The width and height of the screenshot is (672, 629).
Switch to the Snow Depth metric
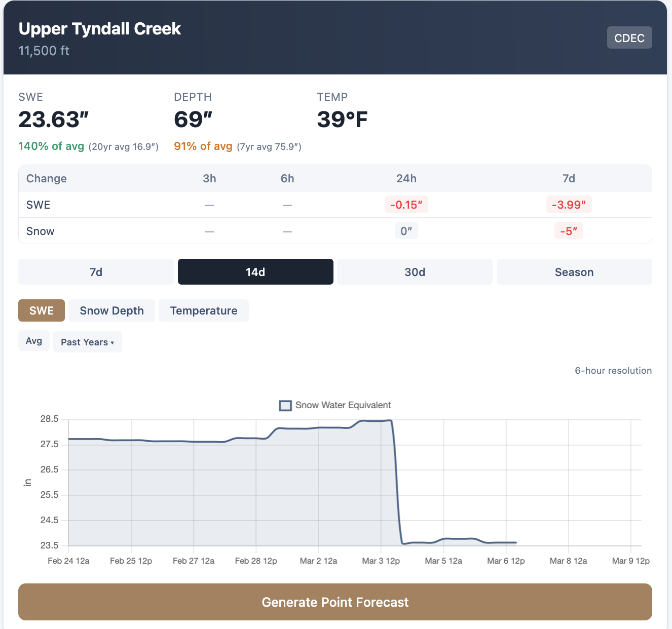(x=111, y=310)
